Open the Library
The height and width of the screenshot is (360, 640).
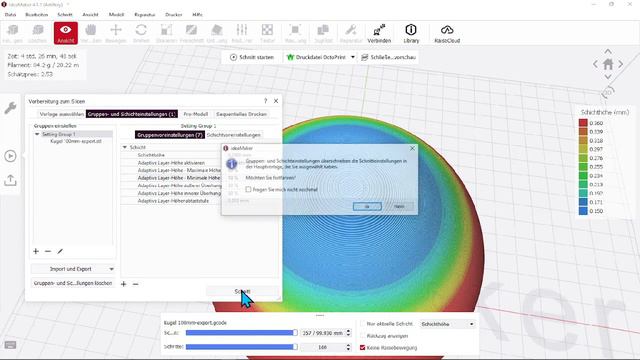(x=411, y=33)
